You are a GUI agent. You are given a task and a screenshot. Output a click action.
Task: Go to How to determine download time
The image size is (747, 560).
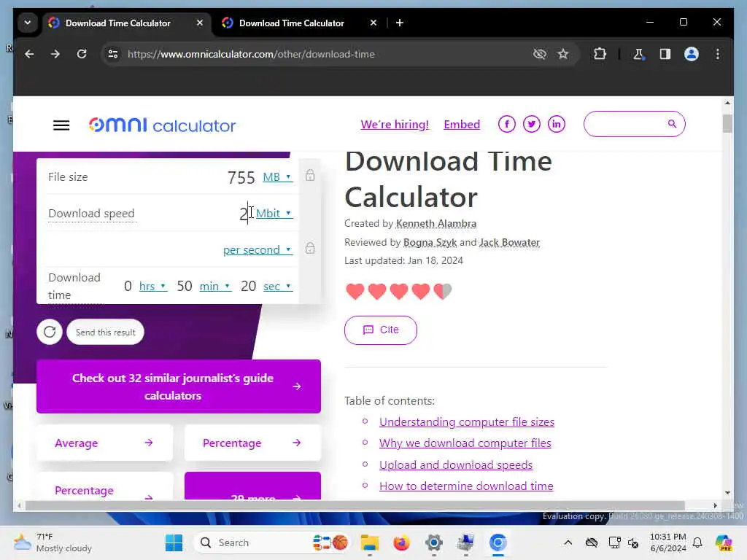(x=466, y=486)
